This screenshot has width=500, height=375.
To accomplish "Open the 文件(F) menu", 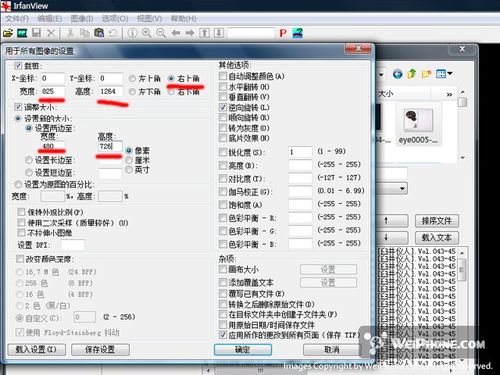I will point(17,19).
